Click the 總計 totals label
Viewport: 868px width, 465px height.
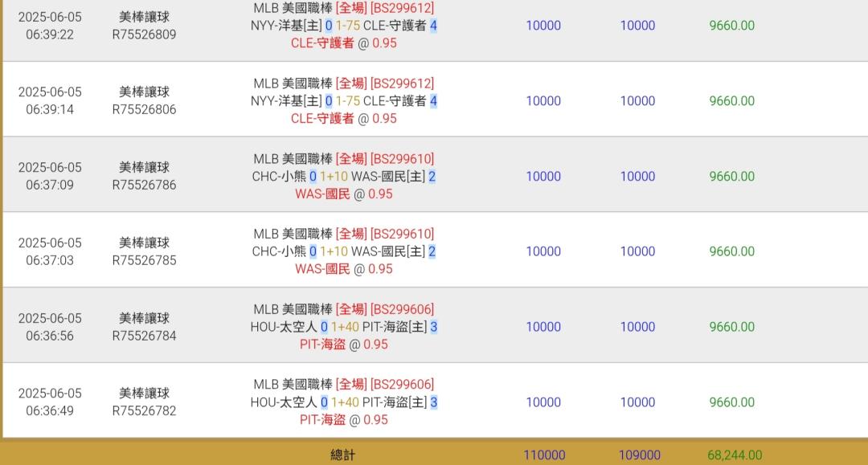342,455
